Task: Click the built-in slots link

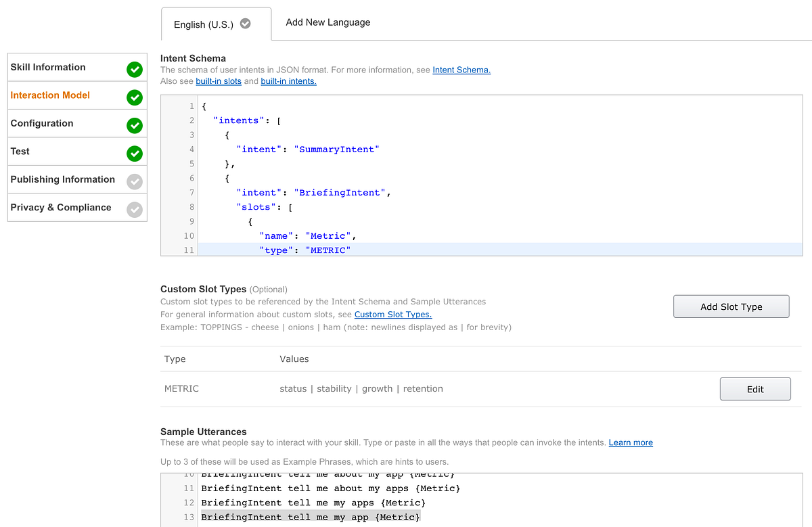Action: (x=218, y=81)
